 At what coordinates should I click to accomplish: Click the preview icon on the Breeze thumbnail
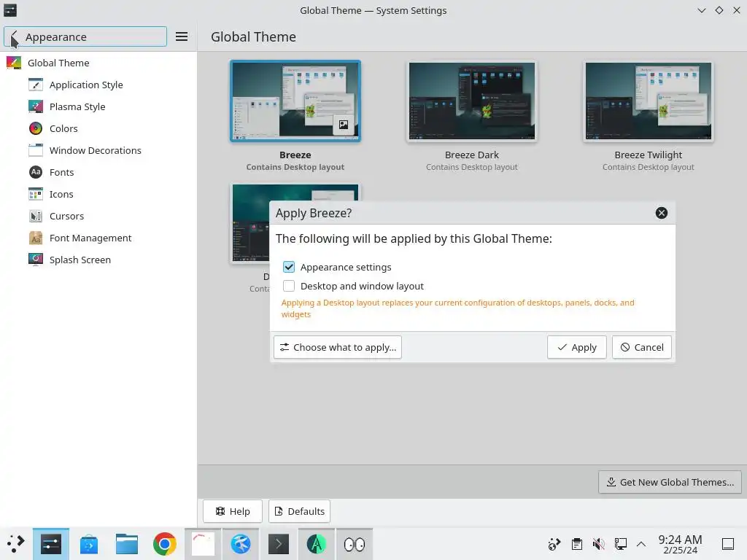pos(344,125)
